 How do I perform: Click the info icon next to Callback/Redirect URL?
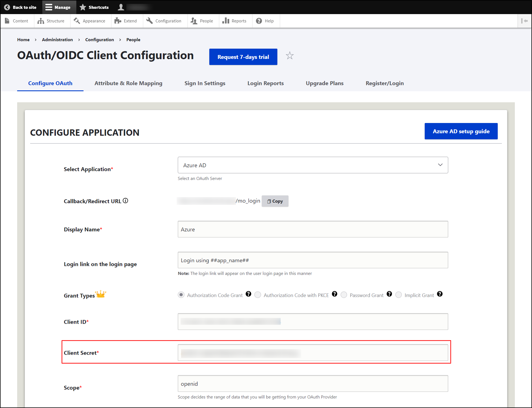coord(126,200)
